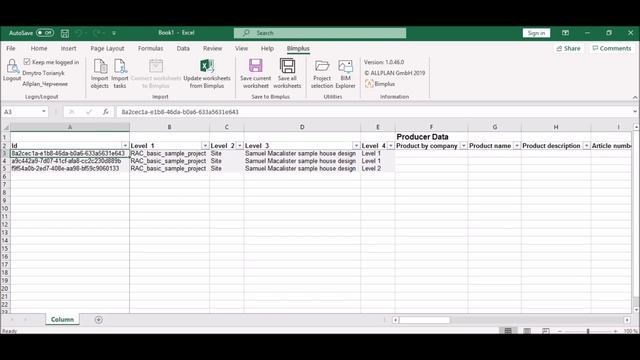
Task: Zoom in with the plus button
Action: (x=616, y=331)
